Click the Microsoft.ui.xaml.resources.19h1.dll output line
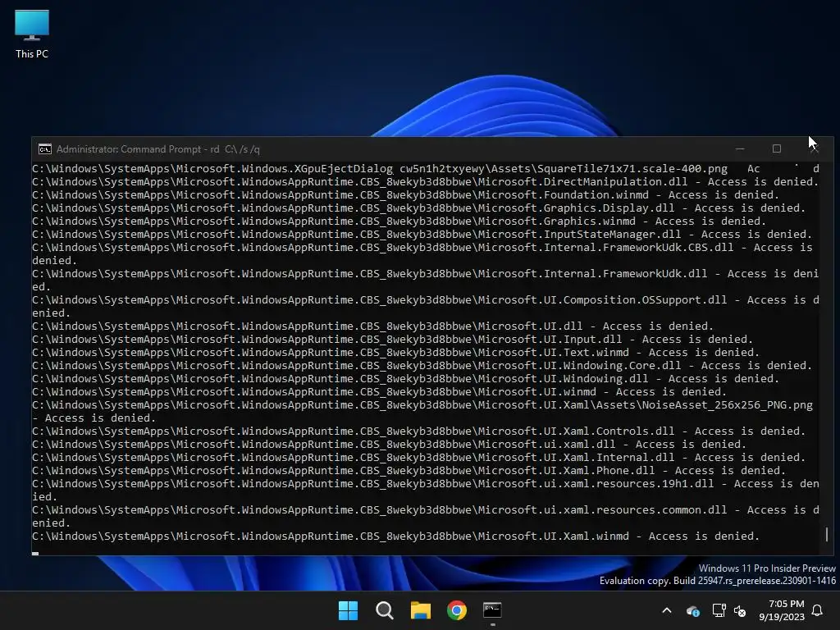840x630 pixels. 426,491
